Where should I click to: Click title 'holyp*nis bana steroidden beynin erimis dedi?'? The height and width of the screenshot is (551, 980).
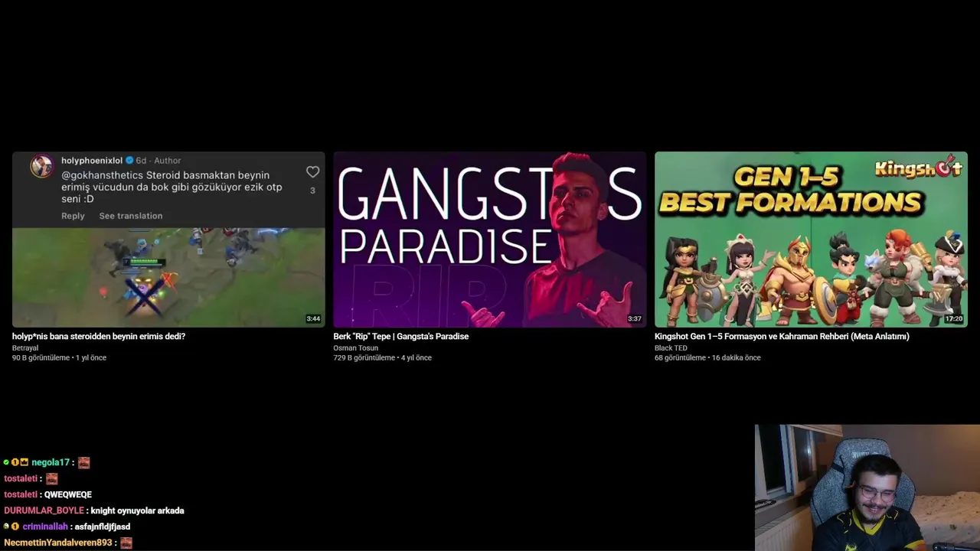[x=99, y=336]
